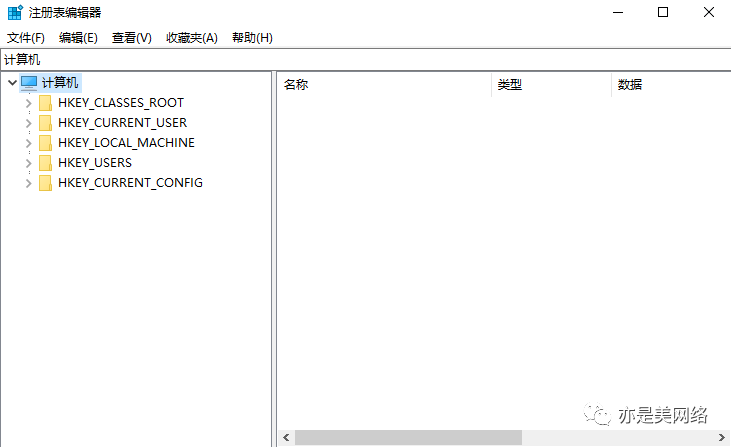Expand the HKEY_CURRENT_USER key
This screenshot has width=731, height=447.
click(28, 123)
